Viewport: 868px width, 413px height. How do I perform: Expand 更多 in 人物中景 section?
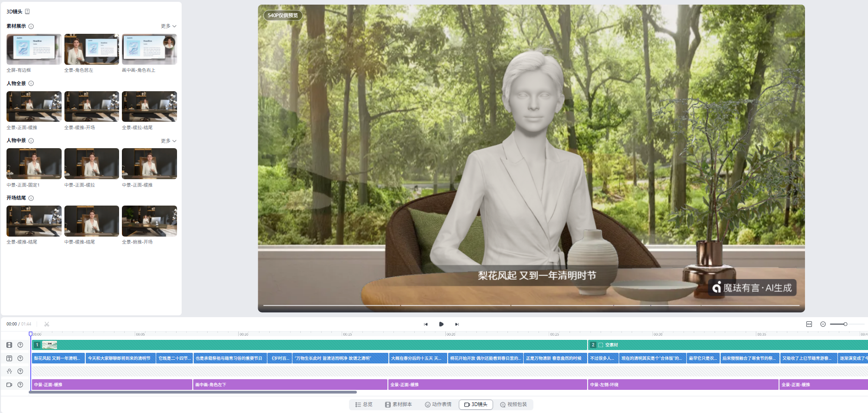[169, 141]
